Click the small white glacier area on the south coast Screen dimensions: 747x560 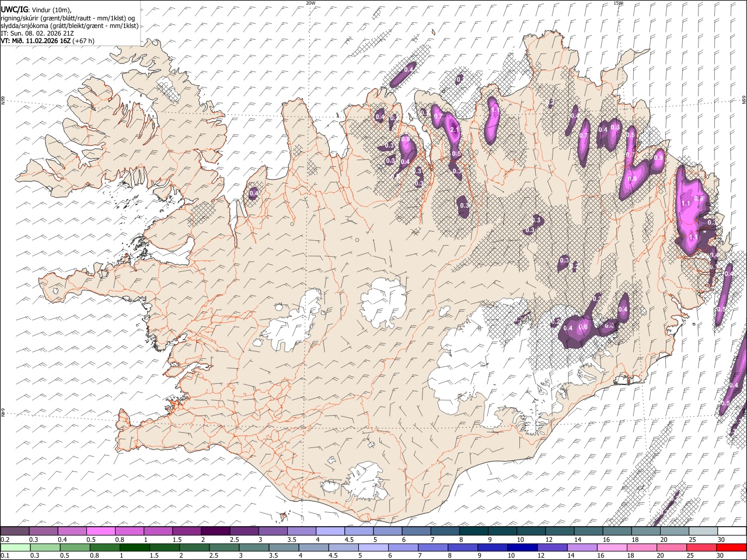coord(365,482)
